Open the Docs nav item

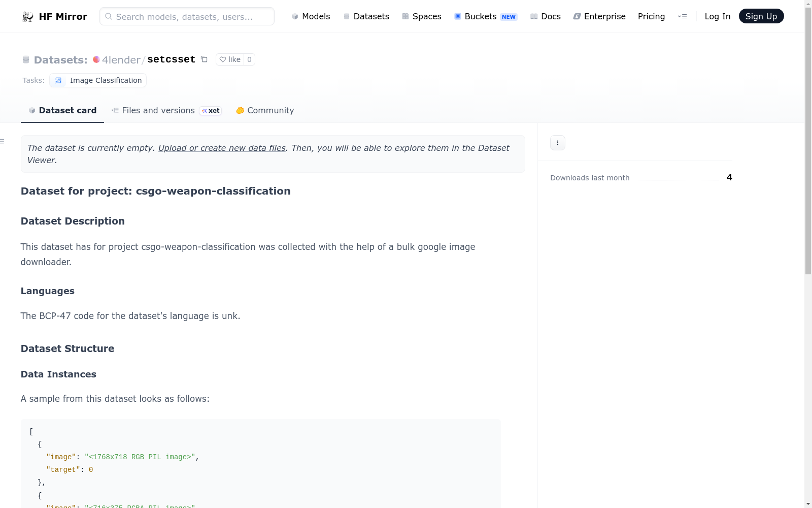coord(545,16)
